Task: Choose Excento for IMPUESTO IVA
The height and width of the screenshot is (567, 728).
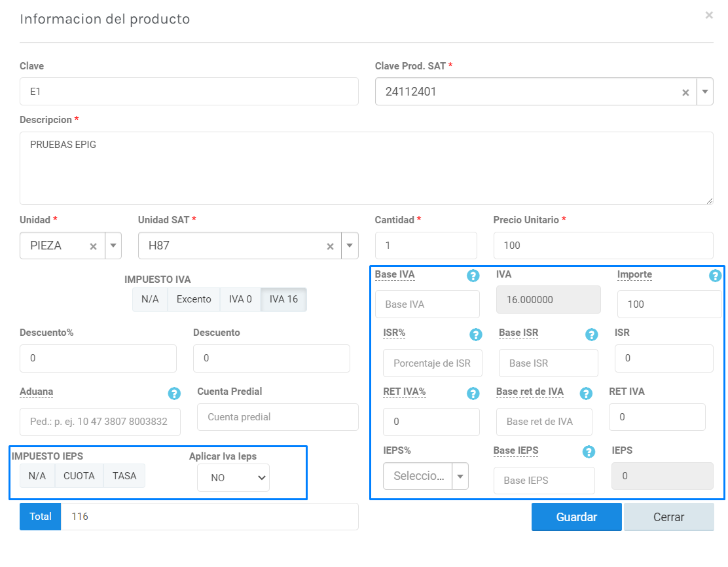Action: 194,299
